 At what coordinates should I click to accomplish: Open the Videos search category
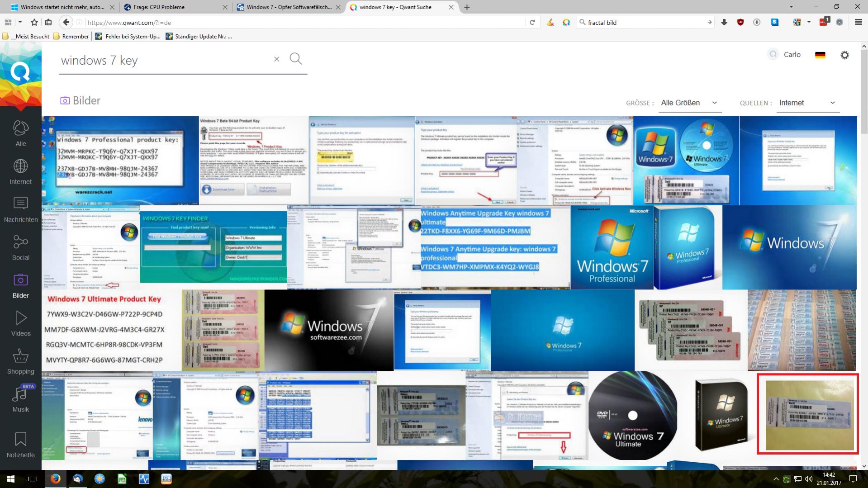[x=20, y=324]
